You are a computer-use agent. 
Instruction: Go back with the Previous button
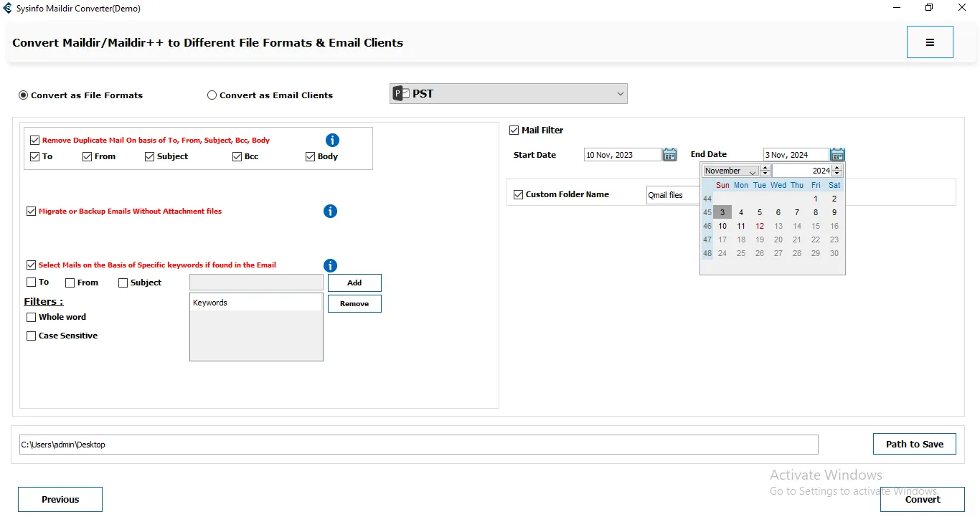[60, 499]
